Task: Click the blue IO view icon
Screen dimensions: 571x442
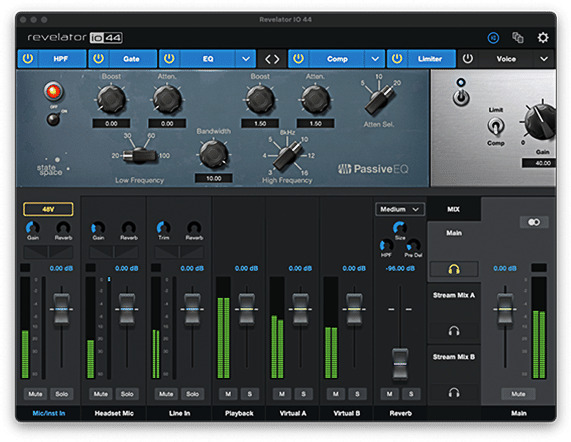Action: coord(493,38)
